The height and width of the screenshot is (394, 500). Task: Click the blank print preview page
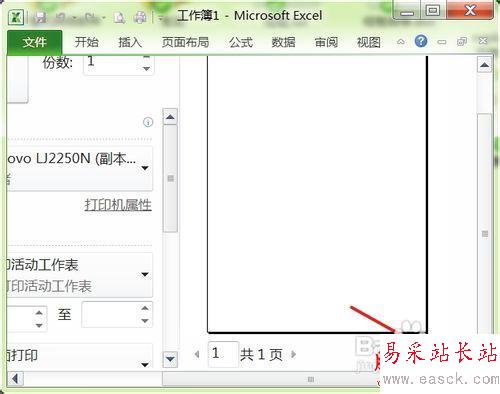(x=317, y=194)
